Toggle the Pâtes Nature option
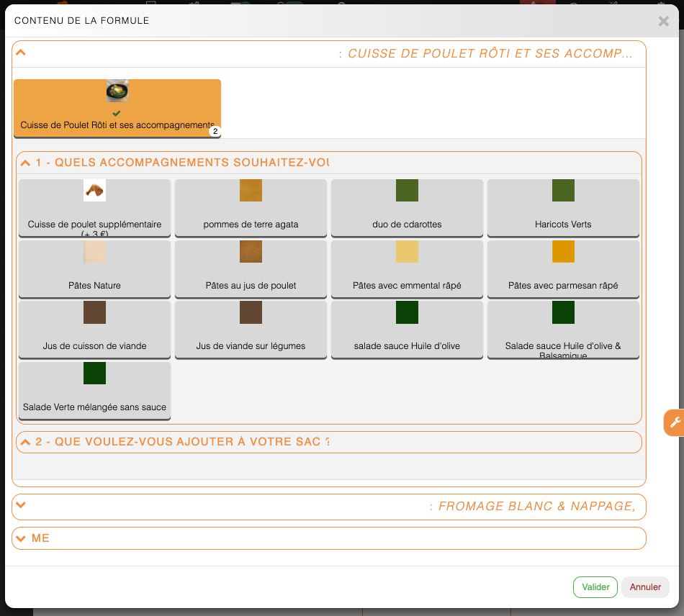This screenshot has width=684, height=616. point(94,268)
